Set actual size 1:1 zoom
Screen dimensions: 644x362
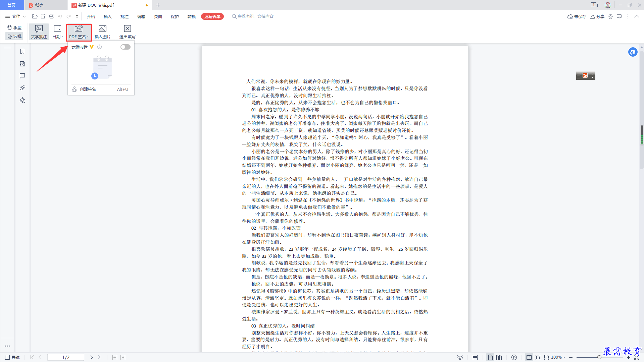tap(529, 357)
